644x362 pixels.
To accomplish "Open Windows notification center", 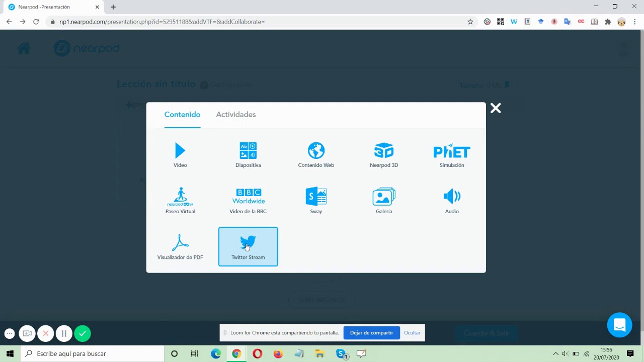I will pyautogui.click(x=630, y=354).
